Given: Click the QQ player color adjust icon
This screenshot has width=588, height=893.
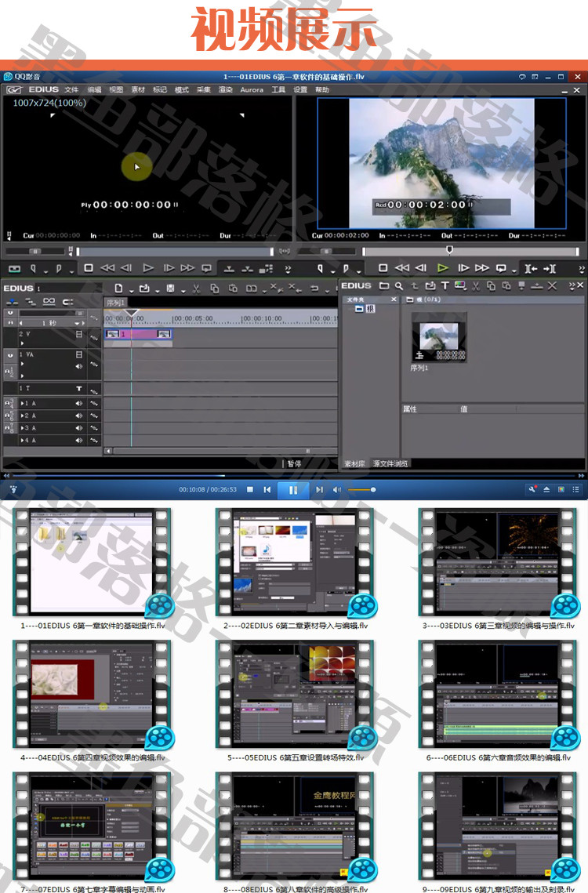Looking at the screenshot, I should [561, 489].
